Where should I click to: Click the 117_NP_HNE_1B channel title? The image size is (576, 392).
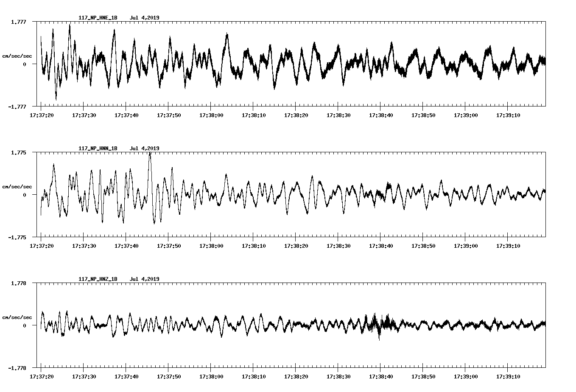[98, 18]
